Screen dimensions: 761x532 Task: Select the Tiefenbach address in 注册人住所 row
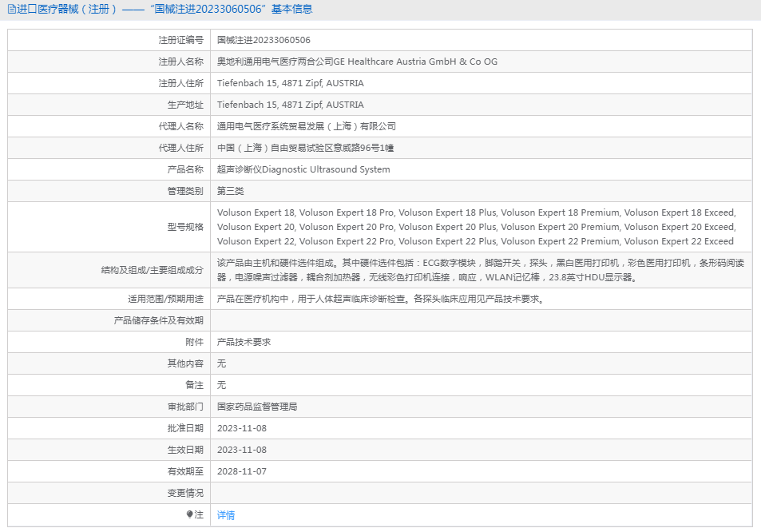(290, 84)
